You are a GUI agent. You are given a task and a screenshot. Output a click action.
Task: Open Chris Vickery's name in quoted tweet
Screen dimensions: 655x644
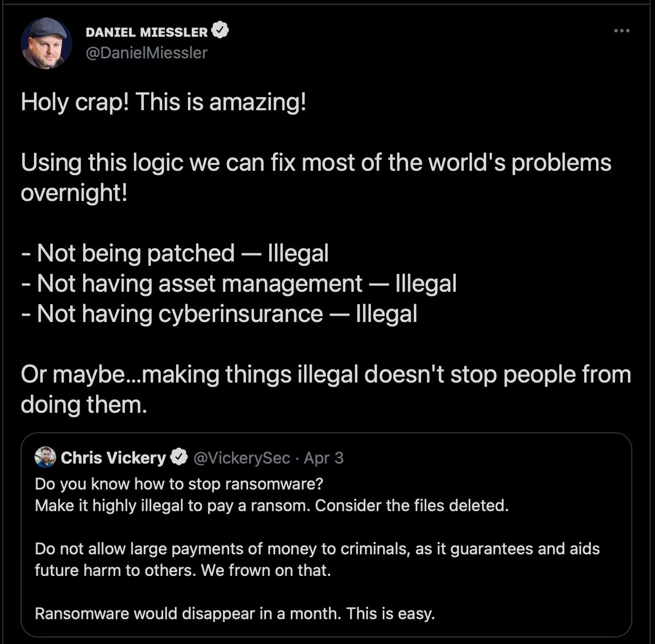point(113,457)
